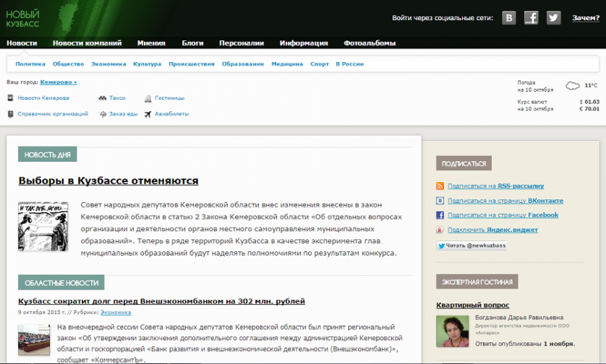Select the В России category
Image resolution: width=606 pixels, height=364 pixels.
(349, 64)
